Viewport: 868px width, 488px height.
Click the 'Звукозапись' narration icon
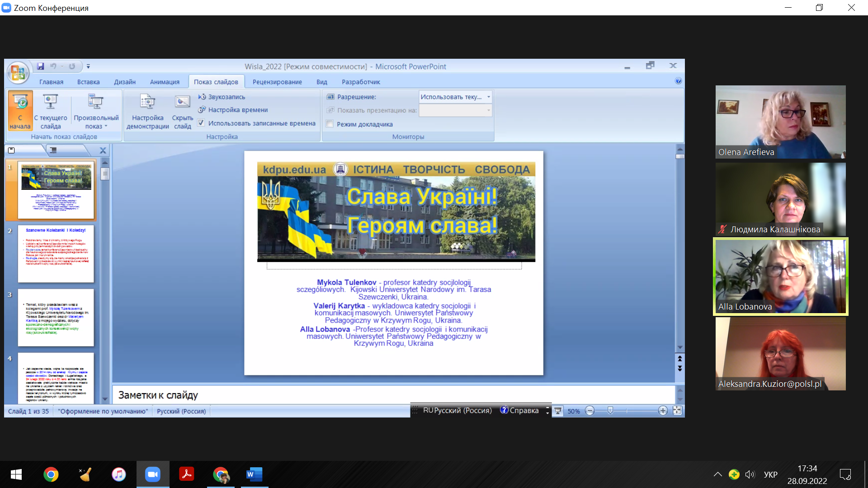click(202, 97)
